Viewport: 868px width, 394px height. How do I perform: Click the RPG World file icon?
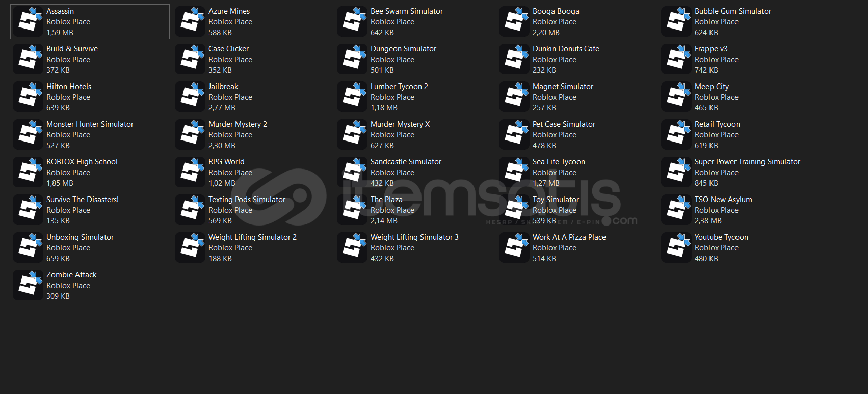coord(191,172)
